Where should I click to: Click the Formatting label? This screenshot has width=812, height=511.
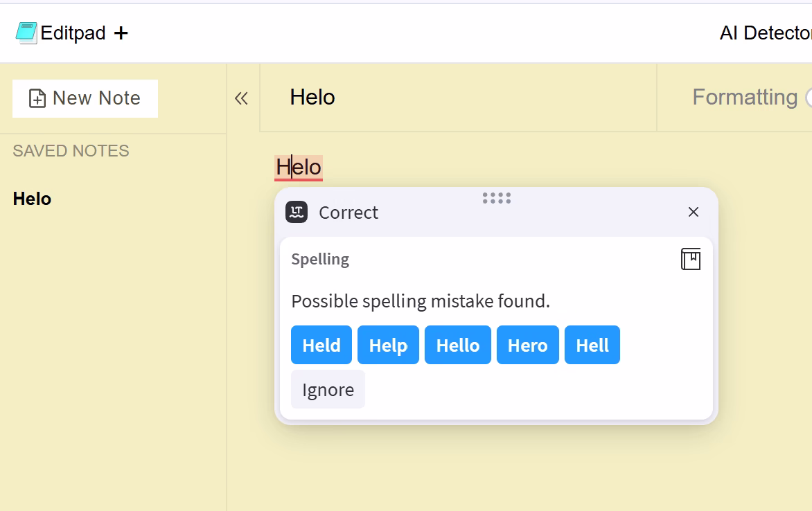point(745,98)
